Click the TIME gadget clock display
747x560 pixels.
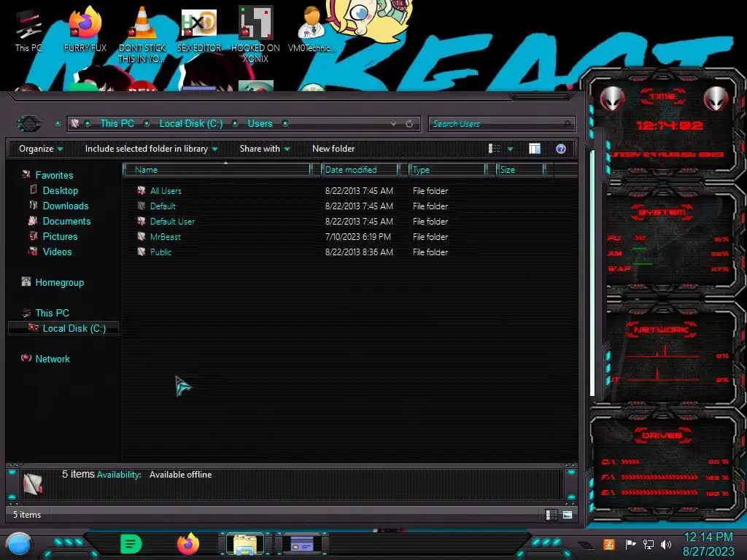[670, 125]
